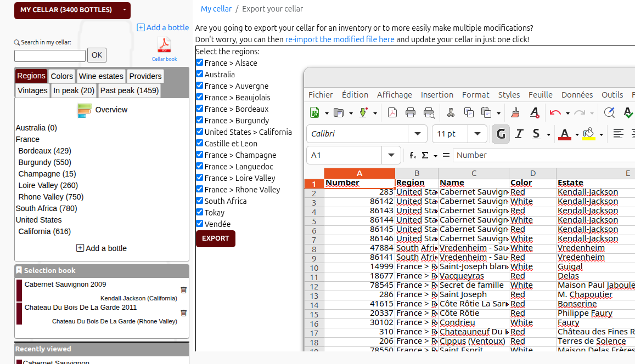The width and height of the screenshot is (635, 364).
Task: Open the Export as PDF icon
Action: [x=392, y=112]
